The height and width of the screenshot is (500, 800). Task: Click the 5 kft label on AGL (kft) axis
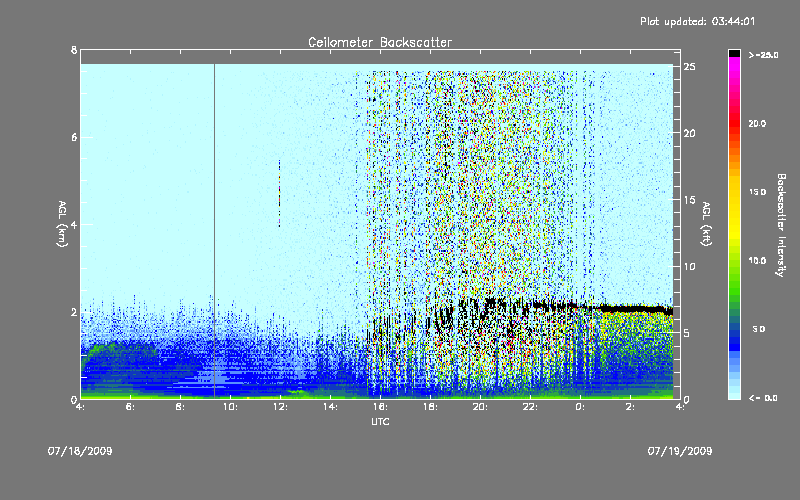(x=687, y=333)
